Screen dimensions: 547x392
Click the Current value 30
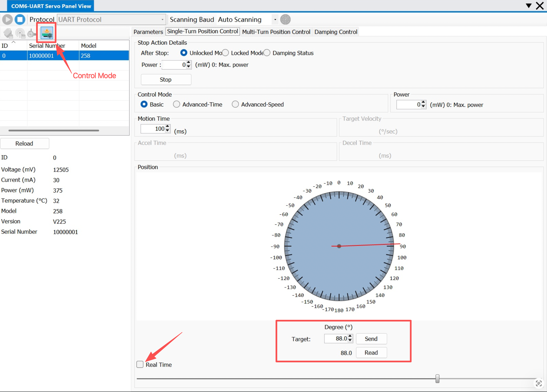[x=56, y=180]
